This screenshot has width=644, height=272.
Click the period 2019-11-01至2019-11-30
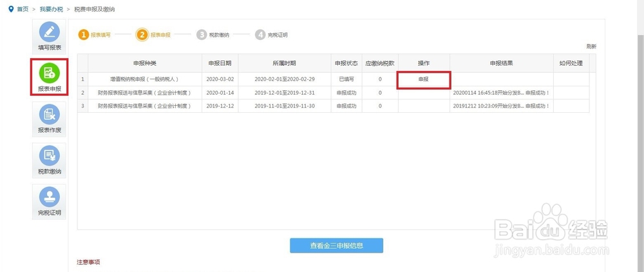284,106
